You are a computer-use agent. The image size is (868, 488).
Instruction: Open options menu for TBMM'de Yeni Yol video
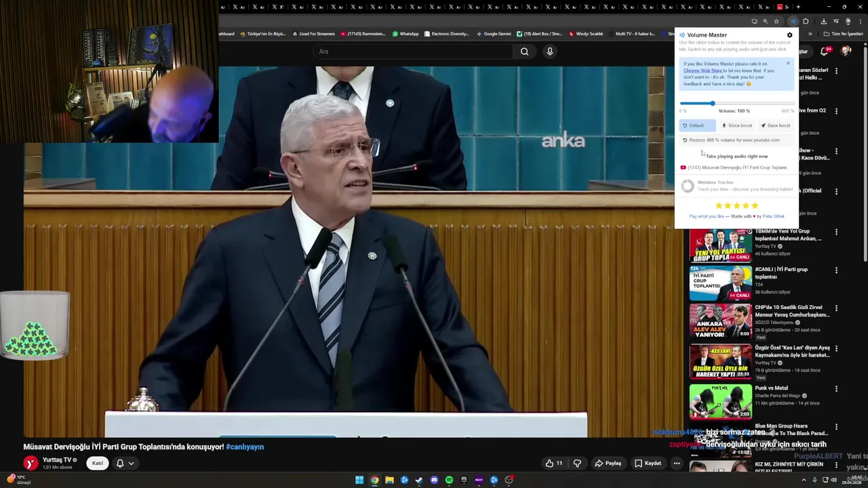(x=836, y=232)
